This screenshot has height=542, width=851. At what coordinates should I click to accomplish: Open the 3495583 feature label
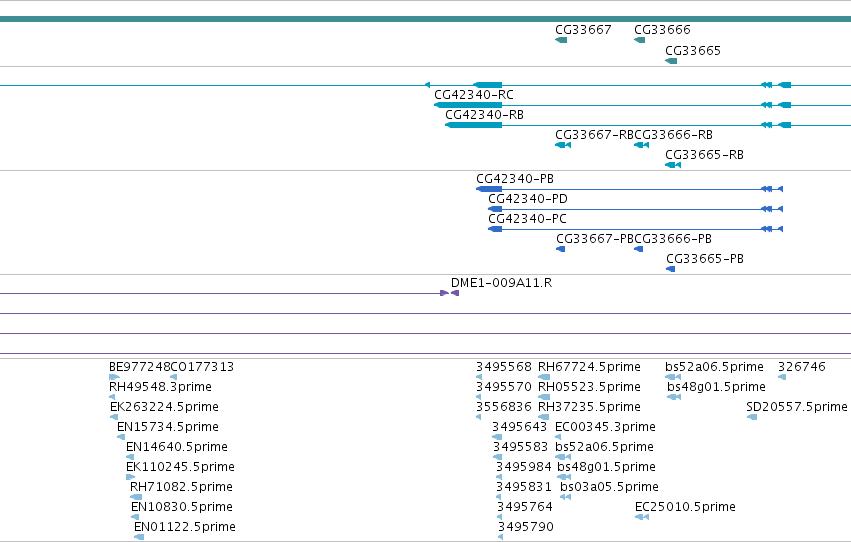click(x=520, y=448)
